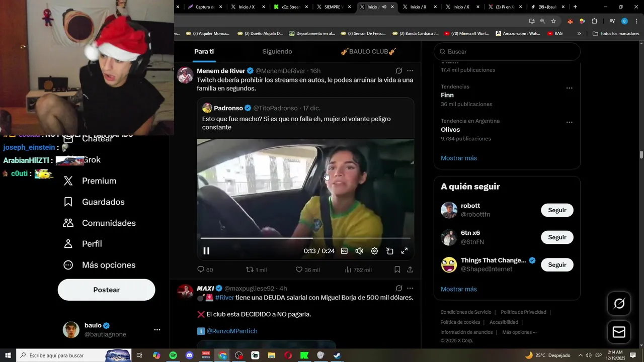Open Premium in sidebar

(90, 181)
